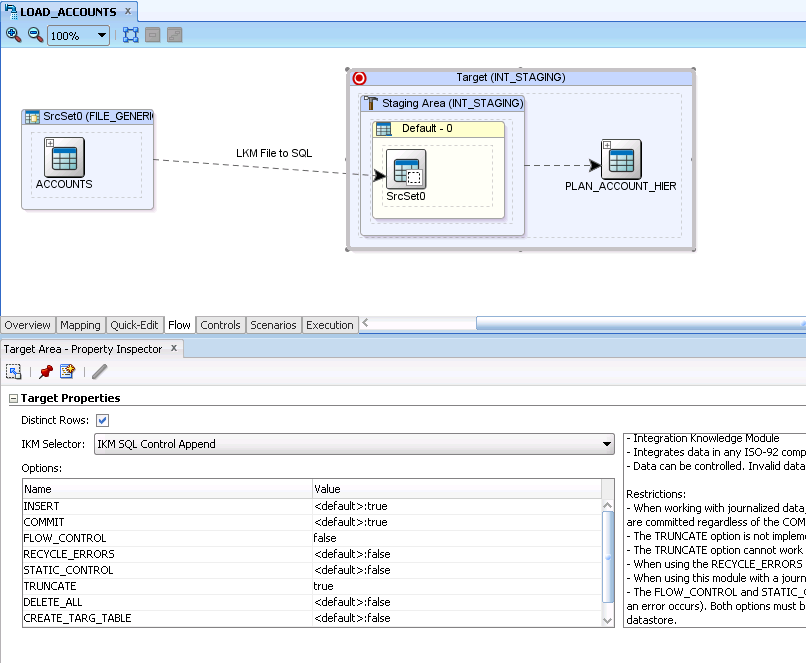Click the red indicator on the Target header

358,77
